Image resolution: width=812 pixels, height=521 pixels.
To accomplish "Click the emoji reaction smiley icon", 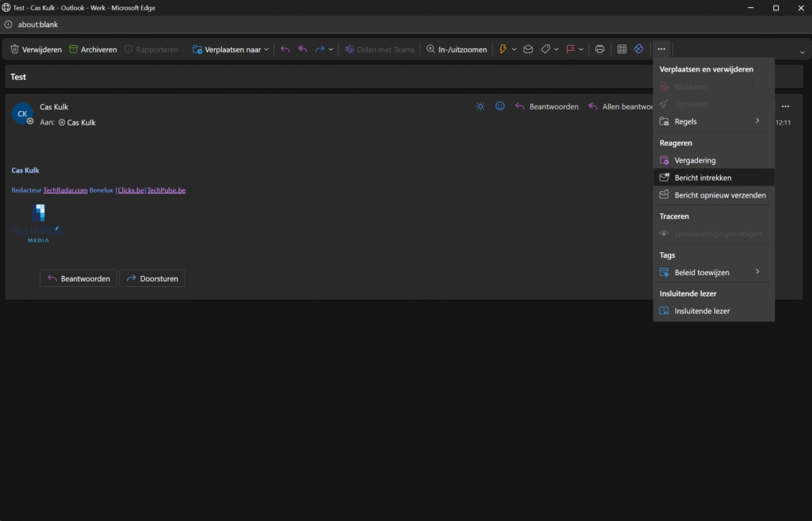I will tap(500, 106).
